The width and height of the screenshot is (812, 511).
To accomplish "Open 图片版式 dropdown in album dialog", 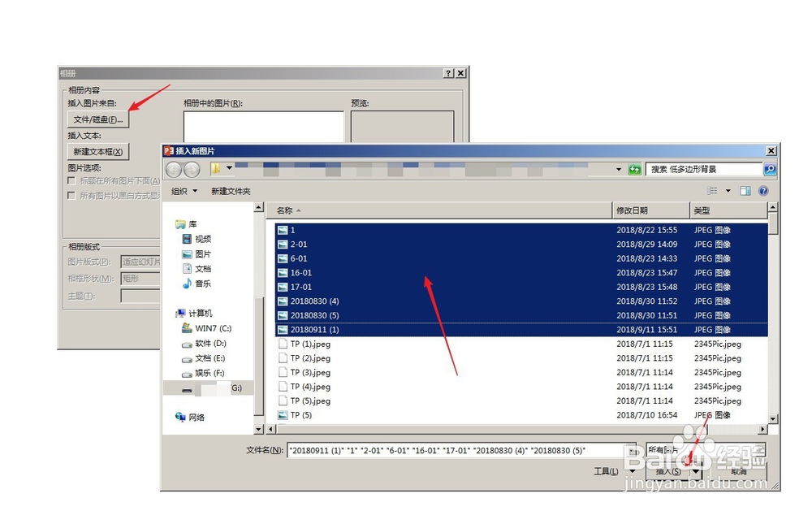I will tap(140, 262).
